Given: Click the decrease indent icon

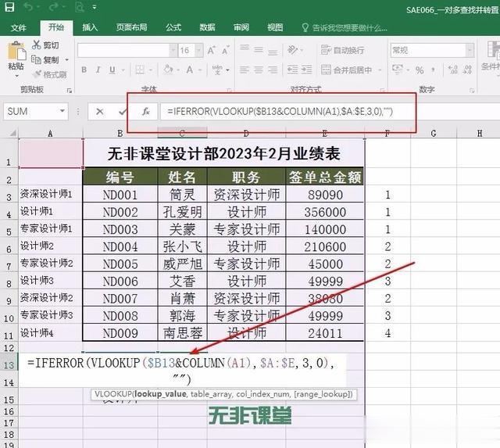Looking at the screenshot, I should [292, 70].
